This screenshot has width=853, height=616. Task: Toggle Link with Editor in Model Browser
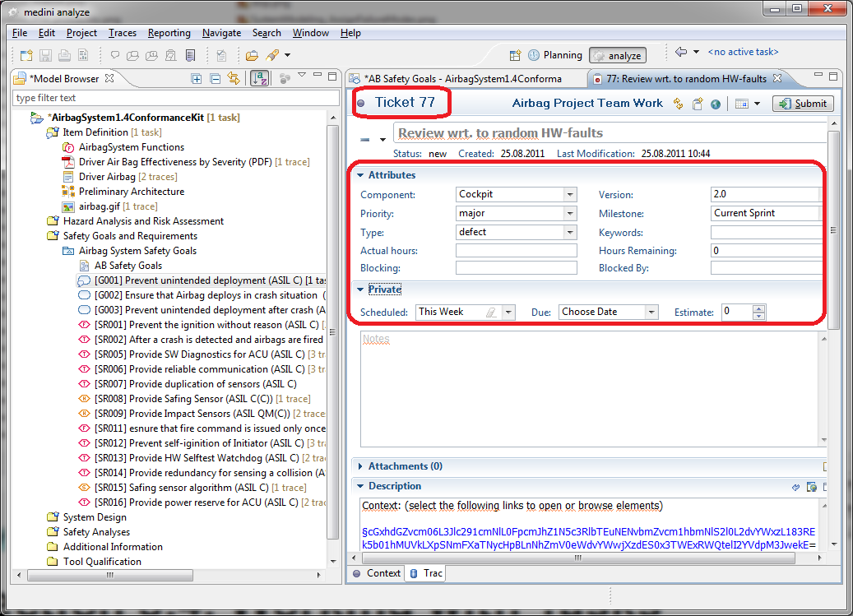pyautogui.click(x=234, y=79)
